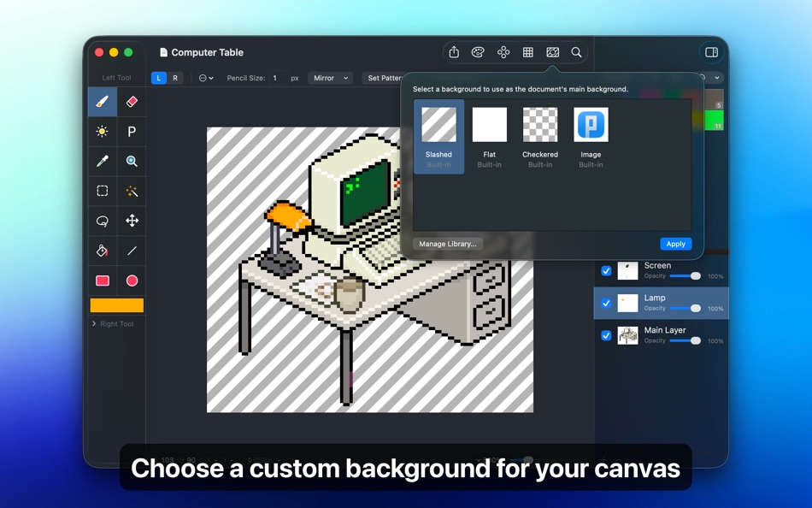Screen dimensions: 812x508
Task: Select the Rectangle shape tool
Action: pos(102,281)
